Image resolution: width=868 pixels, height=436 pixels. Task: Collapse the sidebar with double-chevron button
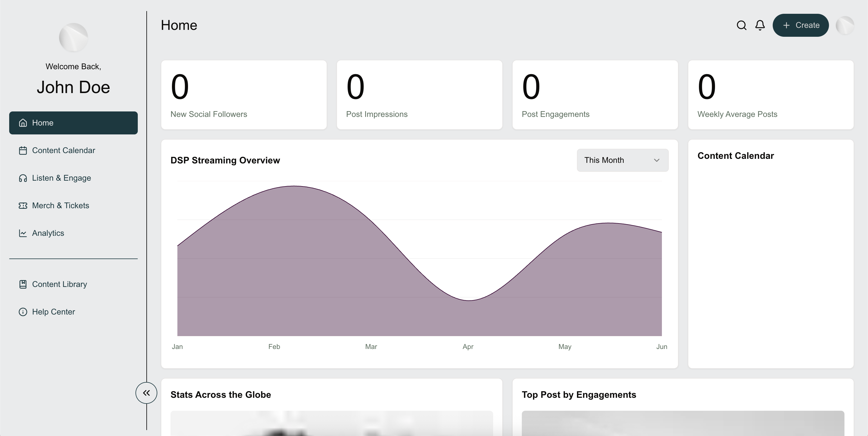pos(146,393)
